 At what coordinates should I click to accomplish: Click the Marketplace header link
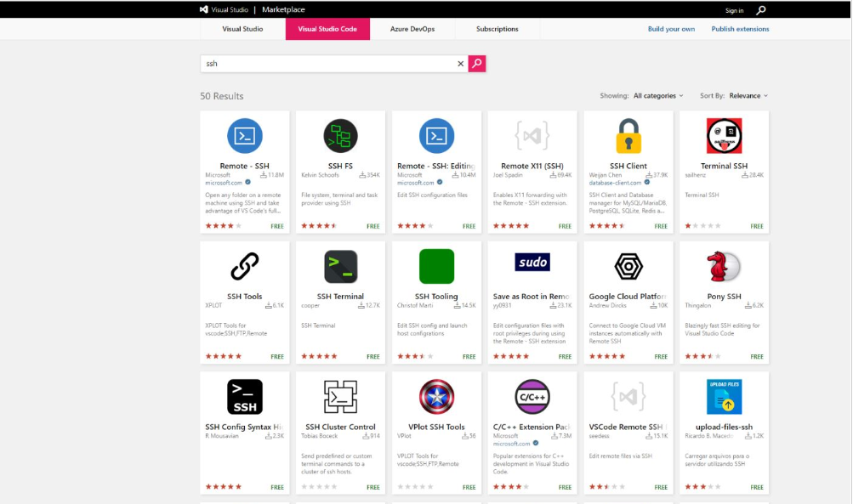coord(283,9)
